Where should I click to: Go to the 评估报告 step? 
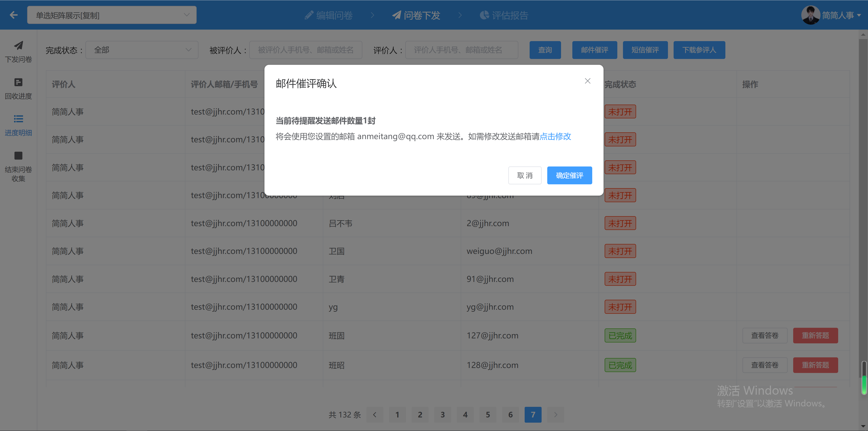(504, 15)
